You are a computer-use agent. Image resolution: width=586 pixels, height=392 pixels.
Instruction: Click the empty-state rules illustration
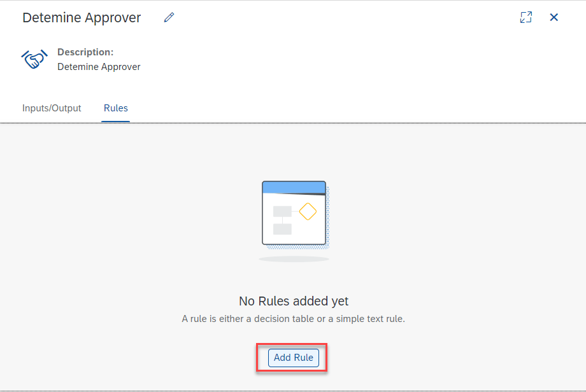[294, 213]
